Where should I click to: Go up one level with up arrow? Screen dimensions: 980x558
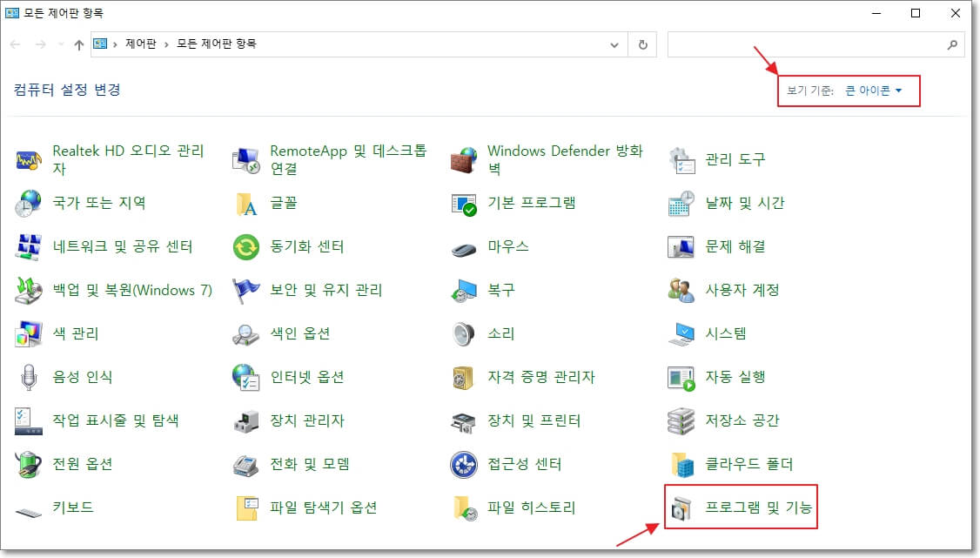coord(78,44)
